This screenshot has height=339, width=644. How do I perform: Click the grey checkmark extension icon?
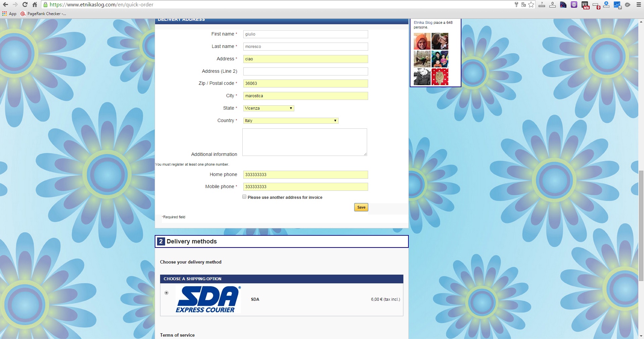(628, 5)
